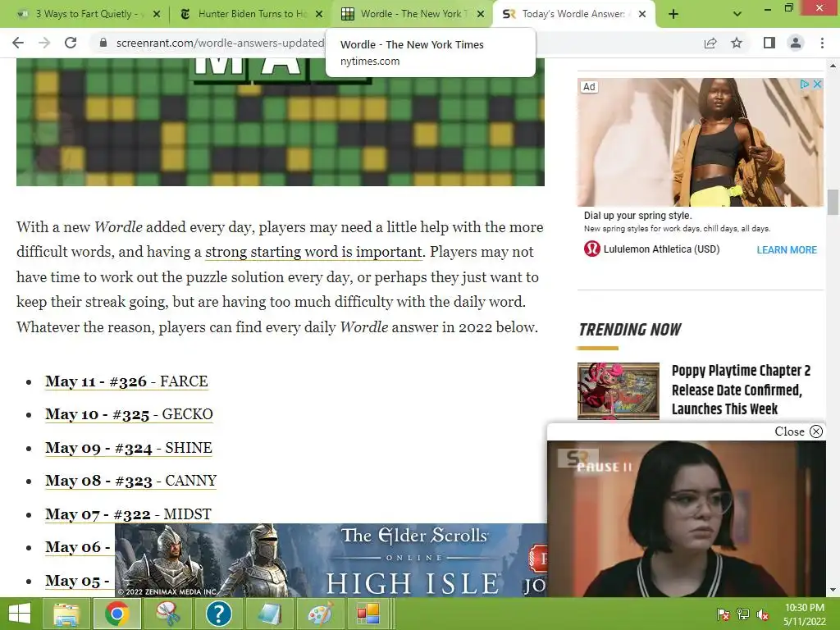Click the muted volume tray icon
This screenshot has height=630, width=840.
pyautogui.click(x=763, y=614)
